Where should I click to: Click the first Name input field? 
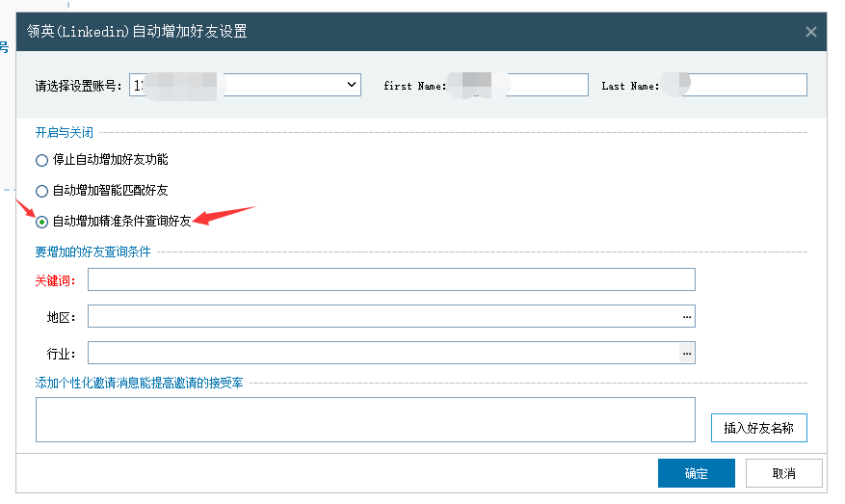[x=517, y=85]
